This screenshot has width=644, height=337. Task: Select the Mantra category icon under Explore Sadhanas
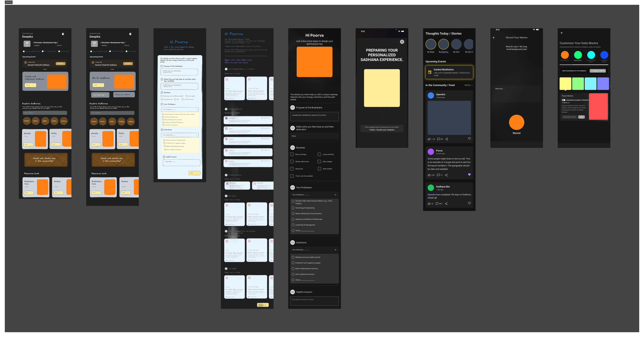pyautogui.click(x=27, y=121)
